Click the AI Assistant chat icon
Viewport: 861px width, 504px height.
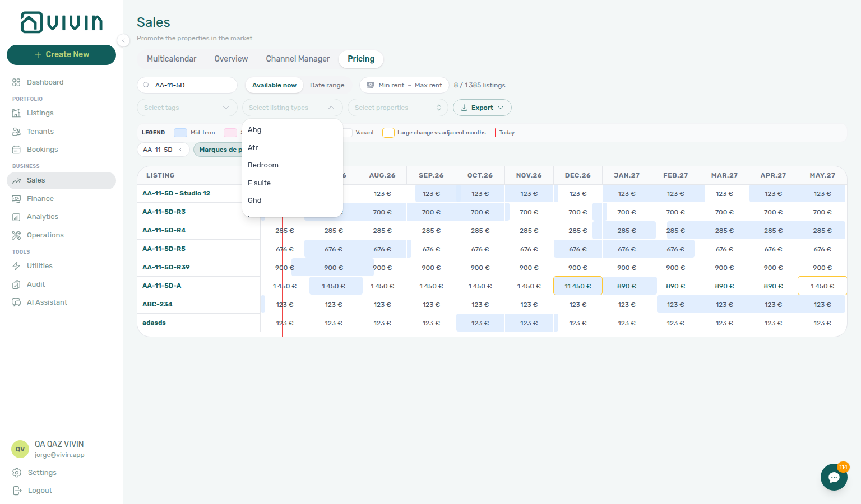16,302
